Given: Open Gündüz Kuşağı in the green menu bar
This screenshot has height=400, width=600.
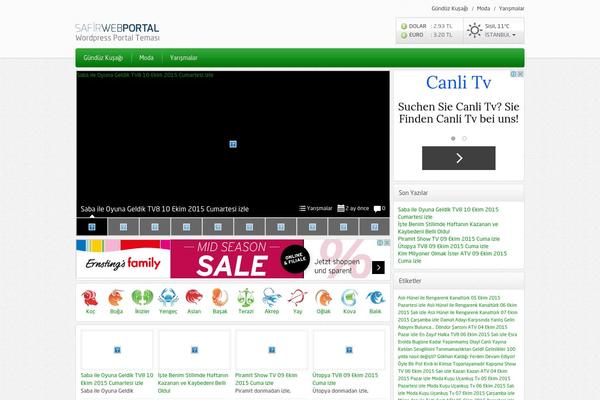Looking at the screenshot, I should 103,58.
